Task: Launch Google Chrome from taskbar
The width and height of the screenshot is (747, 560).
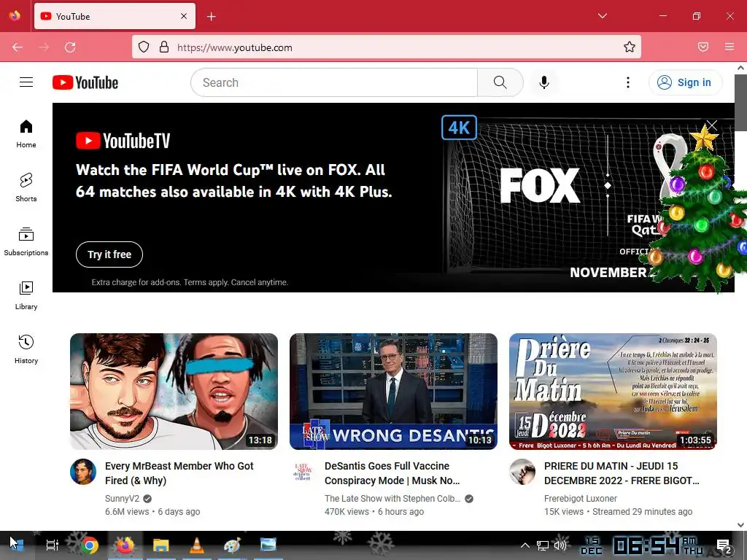Action: pyautogui.click(x=89, y=545)
